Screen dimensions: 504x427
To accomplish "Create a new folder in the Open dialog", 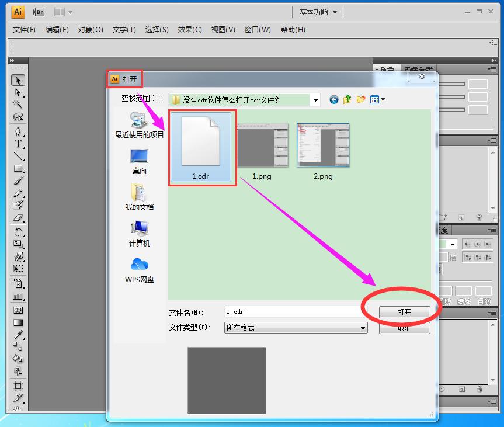I will (x=361, y=99).
